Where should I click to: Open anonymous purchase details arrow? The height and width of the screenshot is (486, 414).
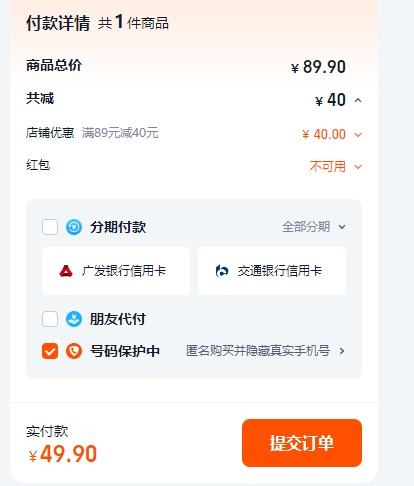point(342,351)
